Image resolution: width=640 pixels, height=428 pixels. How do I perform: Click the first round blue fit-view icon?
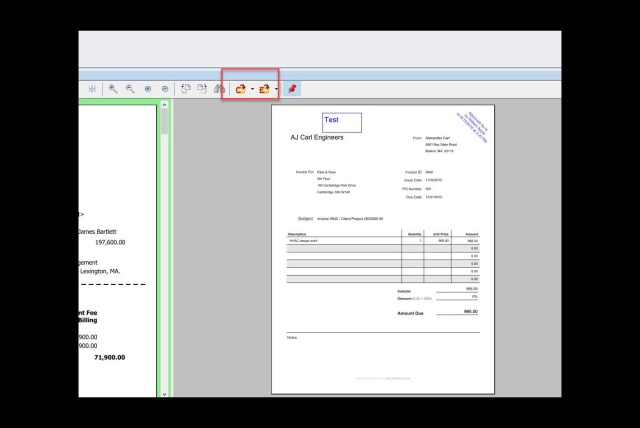(x=148, y=89)
